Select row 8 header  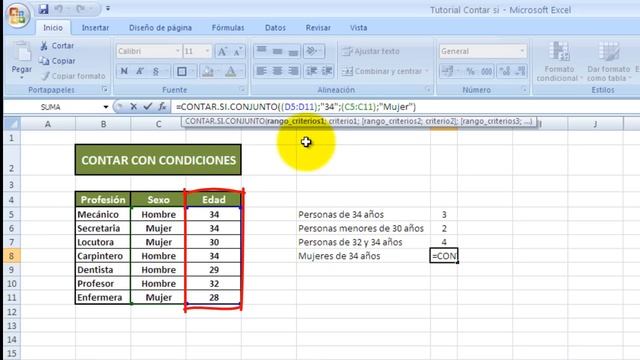click(x=12, y=256)
